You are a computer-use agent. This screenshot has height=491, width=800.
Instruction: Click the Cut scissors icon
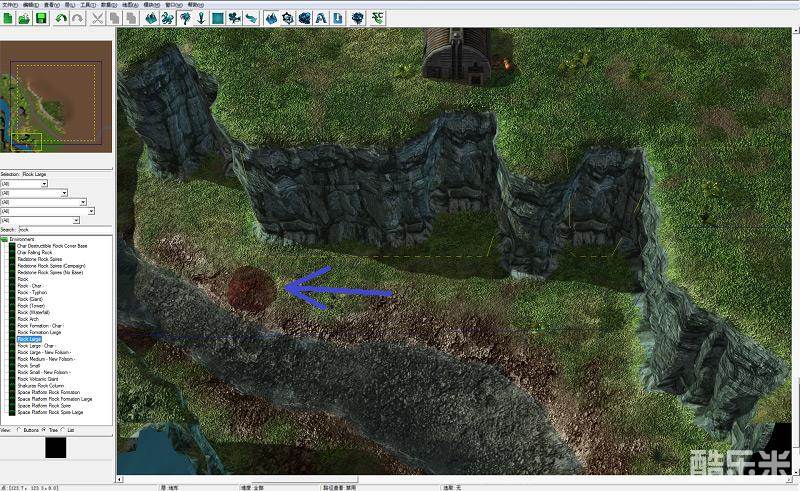[x=98, y=18]
